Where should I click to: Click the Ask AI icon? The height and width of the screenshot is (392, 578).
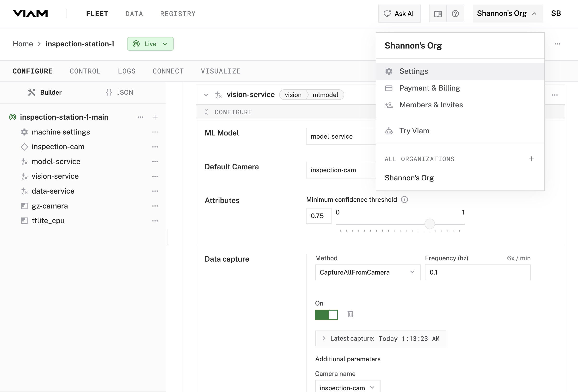click(387, 13)
